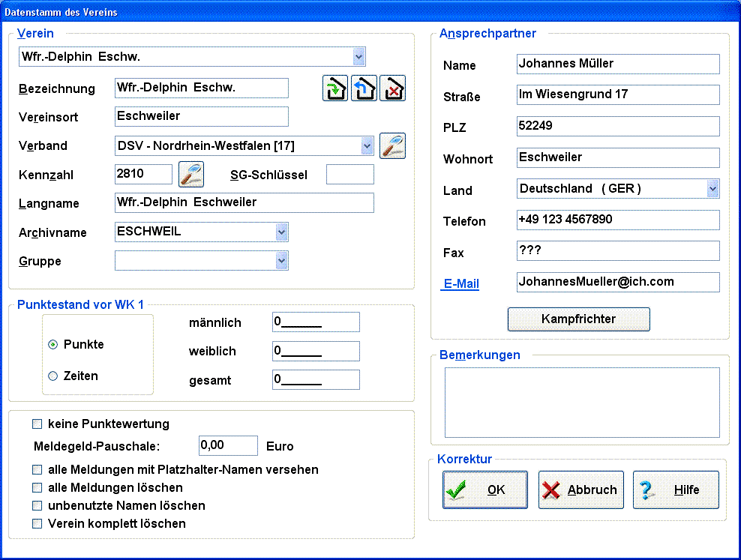Click the green-arrow house icon
Screen dimensions: 741x560
[x=335, y=88]
